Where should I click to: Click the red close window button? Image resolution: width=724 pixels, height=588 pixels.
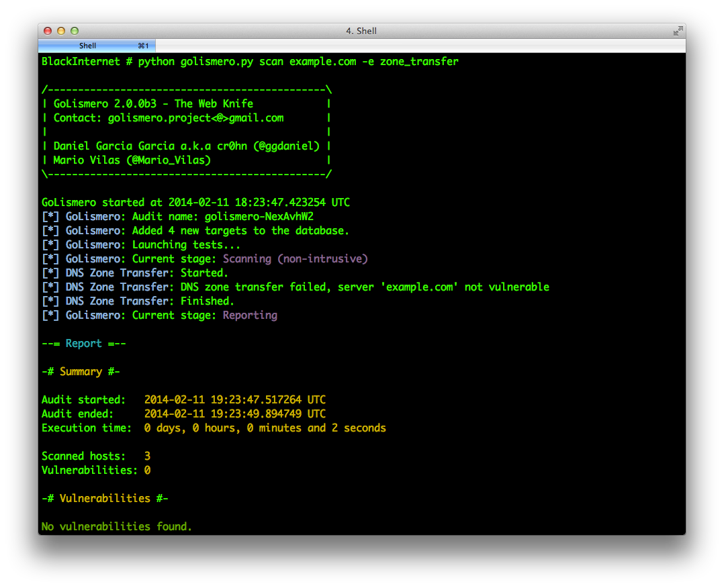pyautogui.click(x=48, y=31)
